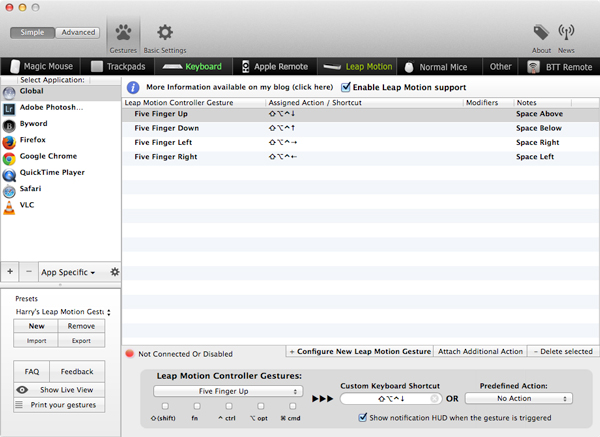Open Harry's Leap Motion preset dropdown
The width and height of the screenshot is (600, 437).
63,312
